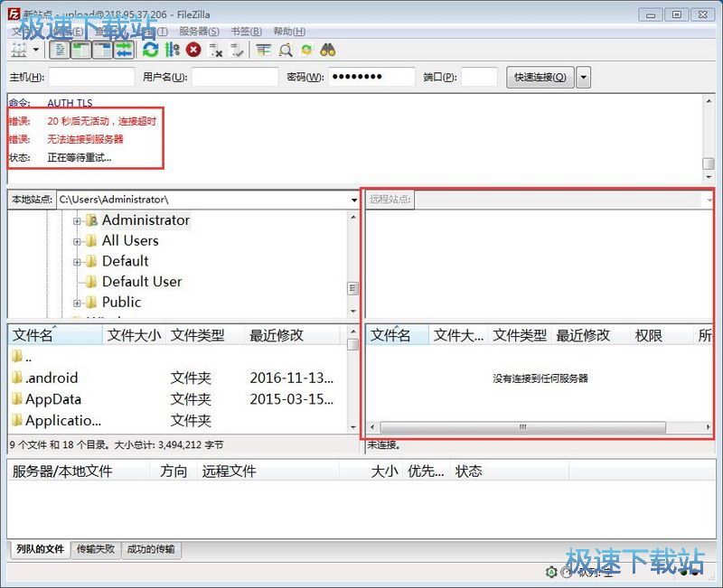
Task: Toggle the message log display
Action: click(59, 50)
